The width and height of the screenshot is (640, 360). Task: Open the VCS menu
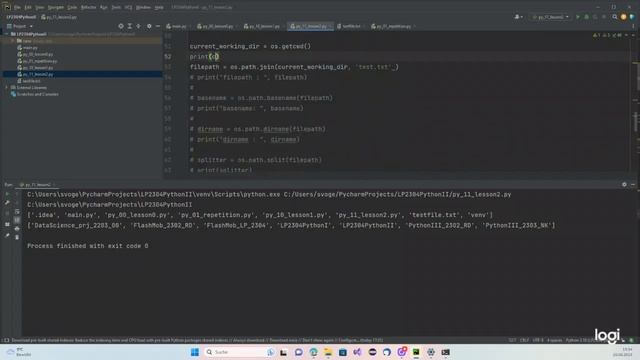128,7
